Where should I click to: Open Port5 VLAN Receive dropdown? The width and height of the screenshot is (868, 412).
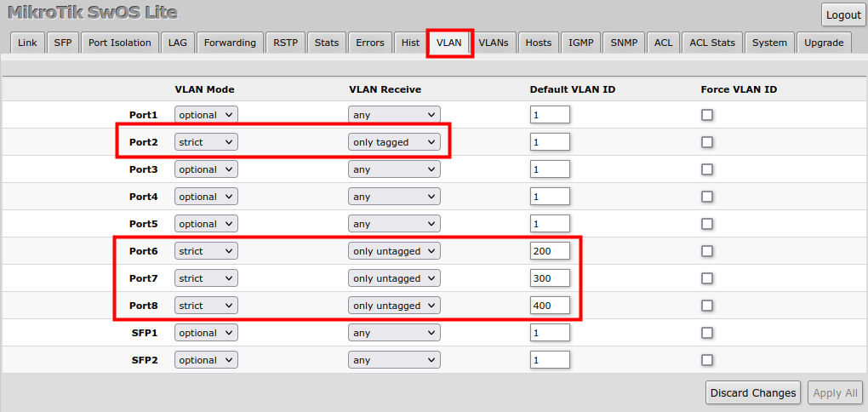[394, 224]
